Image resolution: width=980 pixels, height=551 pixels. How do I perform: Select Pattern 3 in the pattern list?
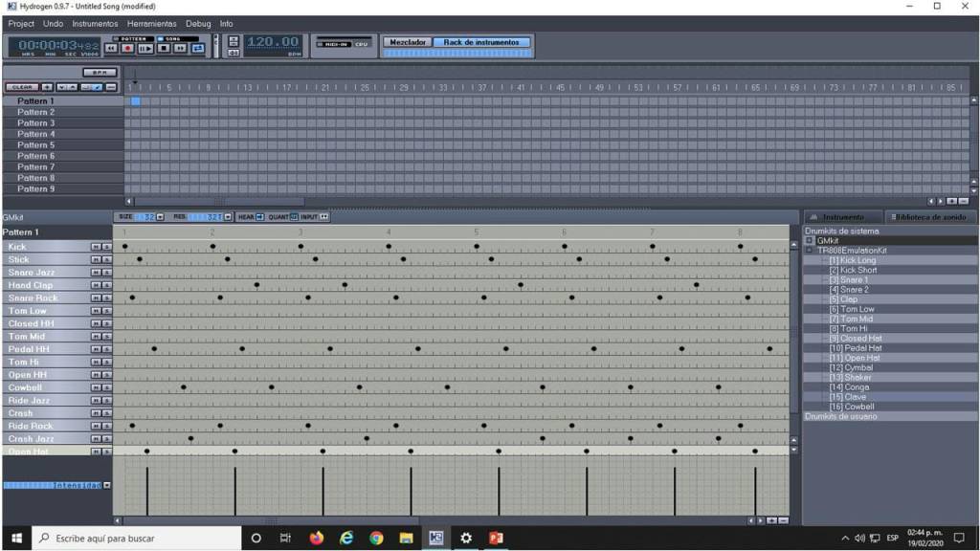click(x=36, y=123)
